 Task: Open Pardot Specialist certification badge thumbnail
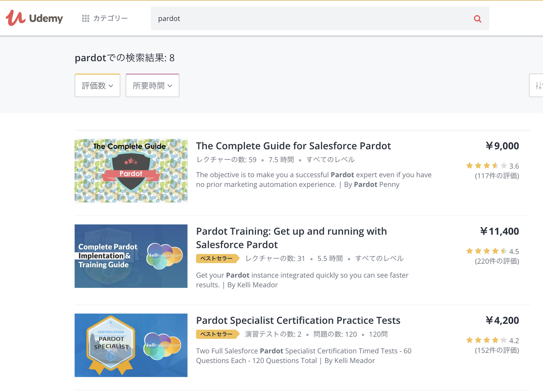(x=131, y=345)
